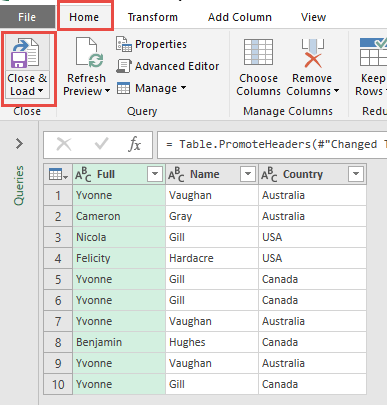
Task: Expand the Queries pane chevron
Action: 19,144
